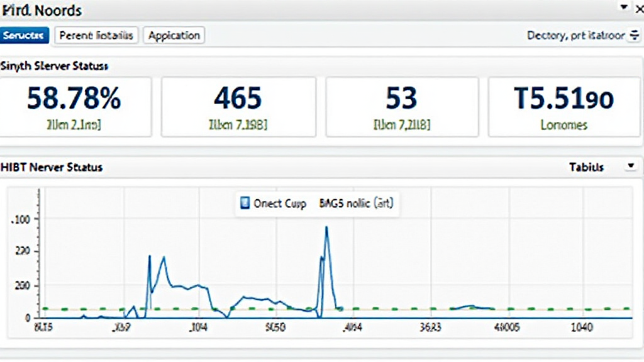Open the title bar dropdown arrow

coord(624,8)
